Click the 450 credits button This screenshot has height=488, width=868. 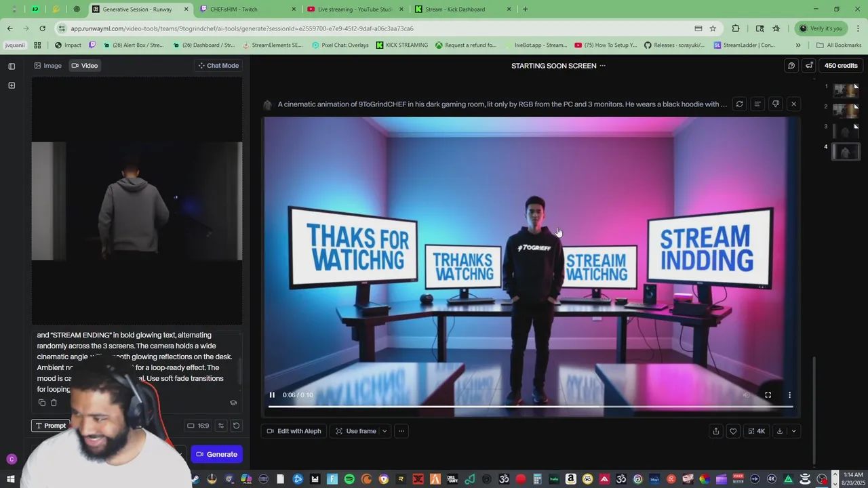841,66
